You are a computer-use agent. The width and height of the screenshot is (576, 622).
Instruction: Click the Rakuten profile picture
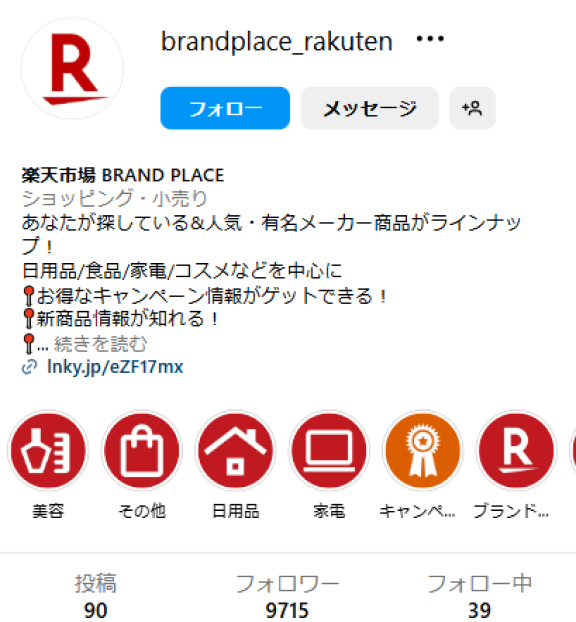pyautogui.click(x=72, y=68)
